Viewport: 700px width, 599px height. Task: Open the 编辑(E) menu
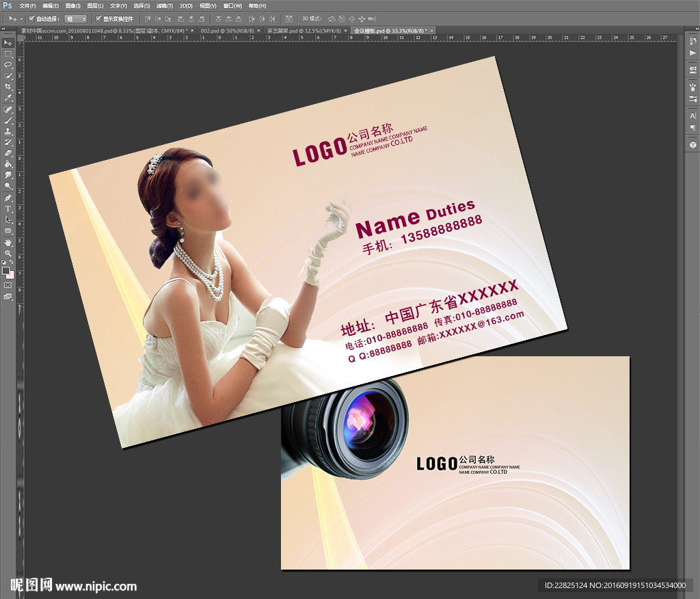51,5
